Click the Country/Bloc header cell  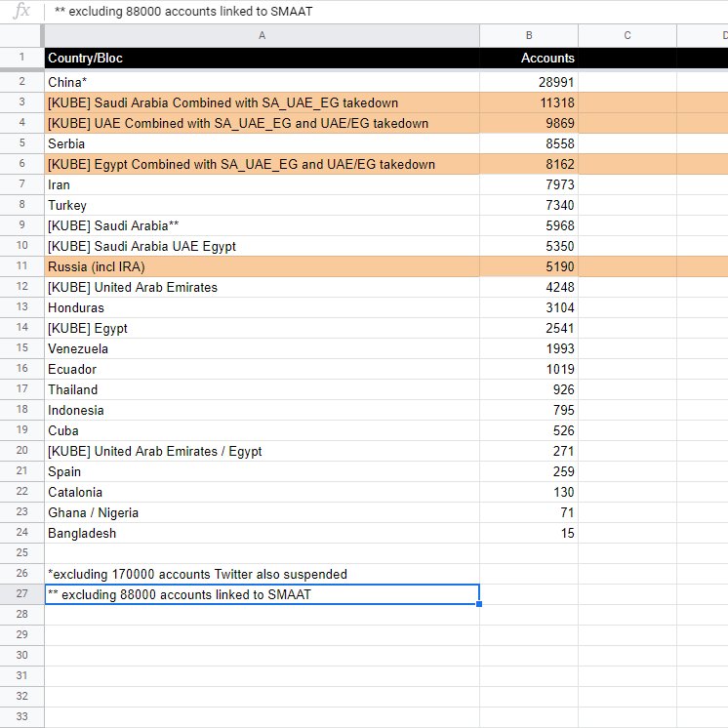[262, 58]
